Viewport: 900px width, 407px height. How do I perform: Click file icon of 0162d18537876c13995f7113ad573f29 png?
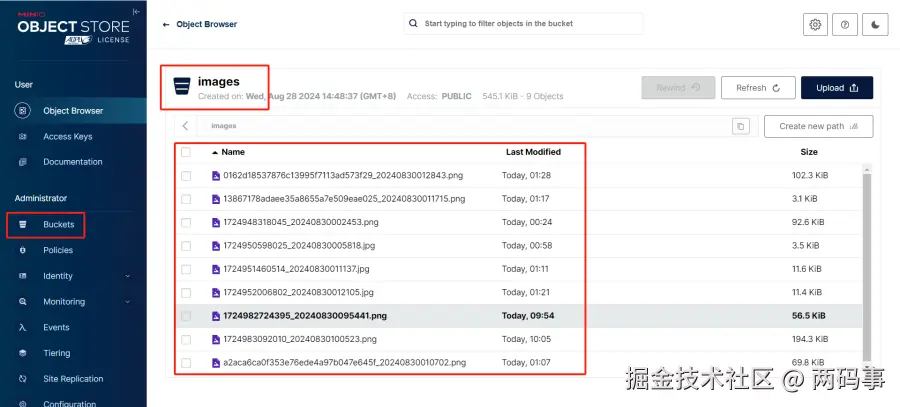pyautogui.click(x=216, y=176)
